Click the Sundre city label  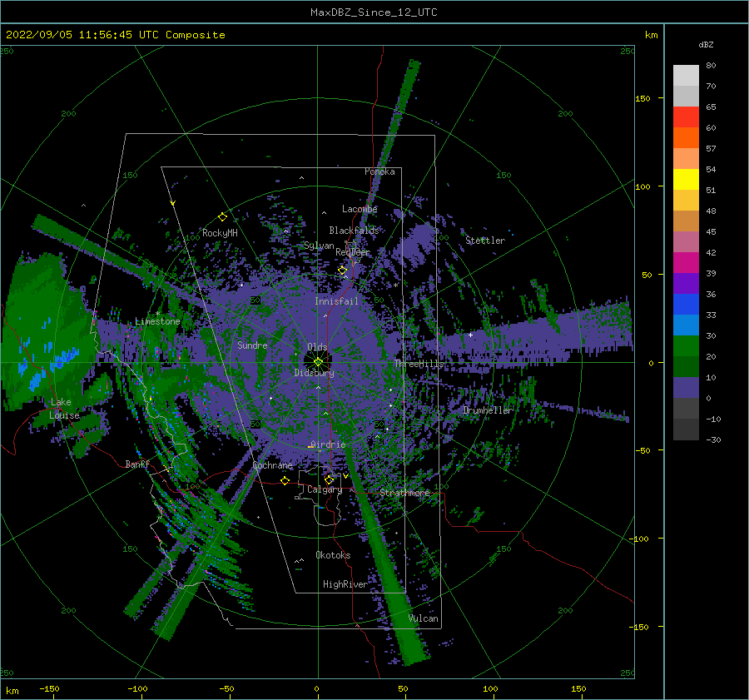click(252, 345)
